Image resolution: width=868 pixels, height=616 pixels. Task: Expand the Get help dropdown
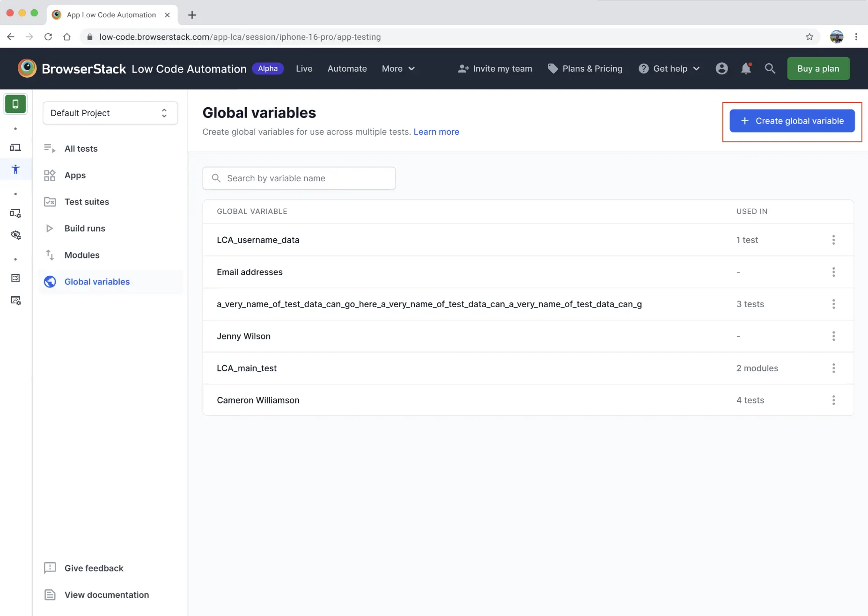669,68
